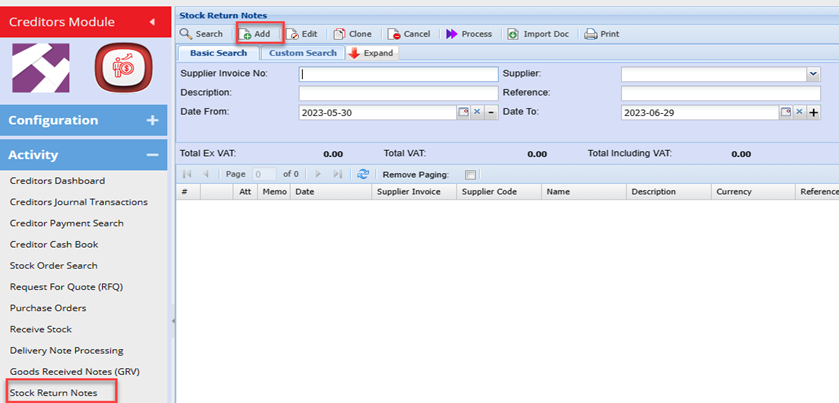Open the Date To calendar picker
Image resolution: width=839 pixels, height=403 pixels.
(x=785, y=112)
